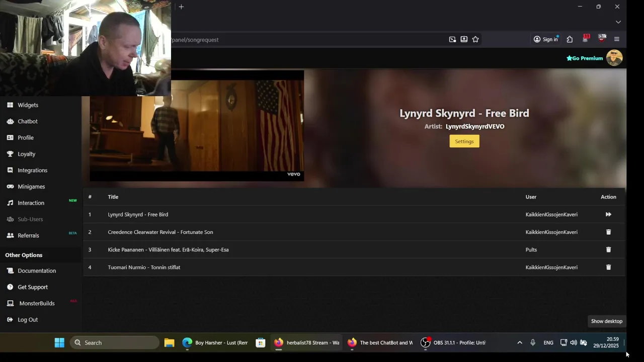
Task: Switch to Boy Harsher Edge window
Action: (215, 343)
